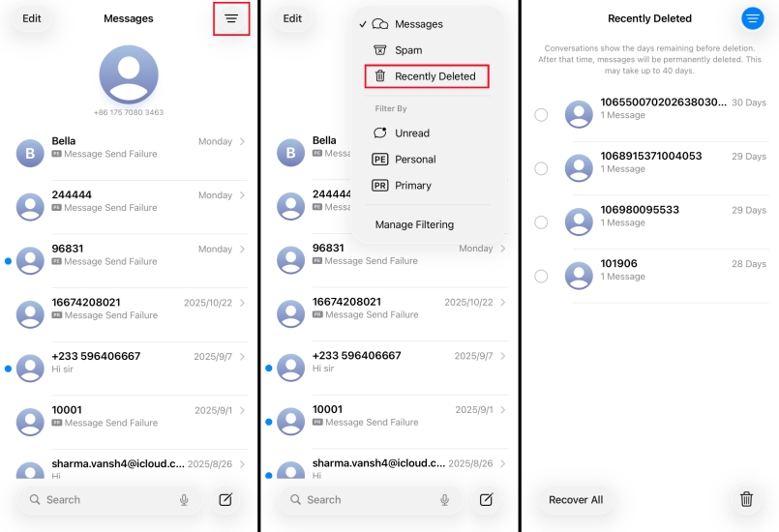Viewport: 779px width, 532px height.
Task: Tap '28 Days' label for 101906
Action: click(x=749, y=264)
